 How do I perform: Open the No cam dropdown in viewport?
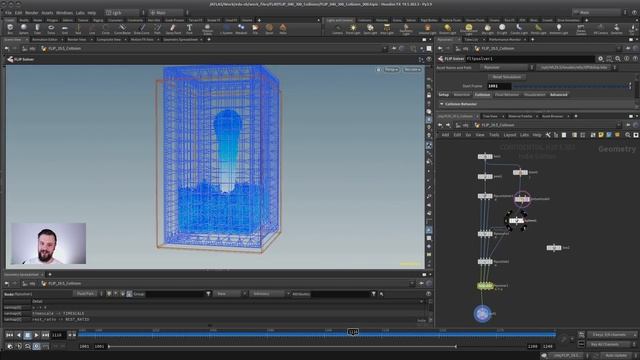click(x=412, y=70)
